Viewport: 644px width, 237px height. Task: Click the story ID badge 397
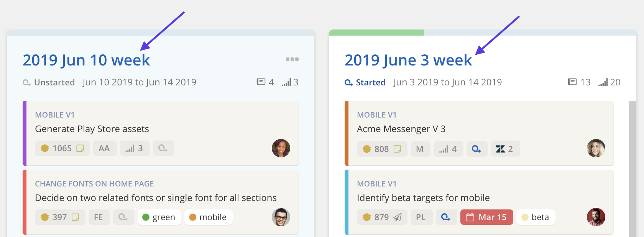pos(60,217)
